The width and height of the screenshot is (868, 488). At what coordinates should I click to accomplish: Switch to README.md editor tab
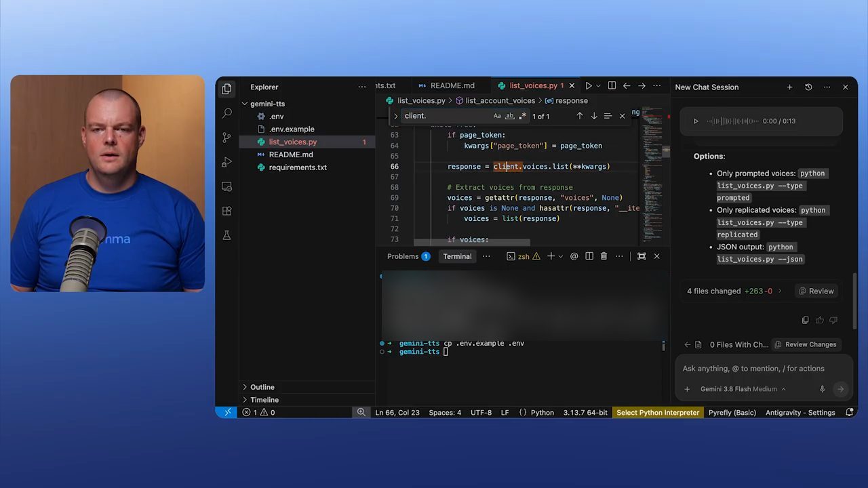[446, 85]
